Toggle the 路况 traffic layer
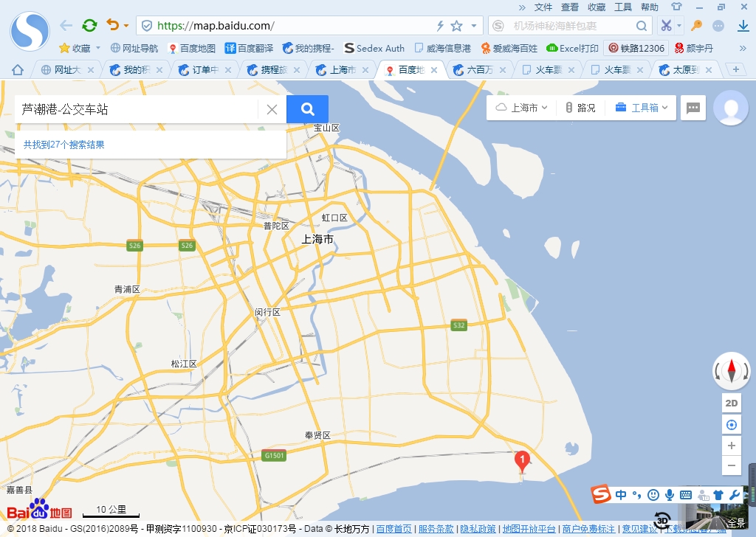The width and height of the screenshot is (756, 537). [x=580, y=108]
